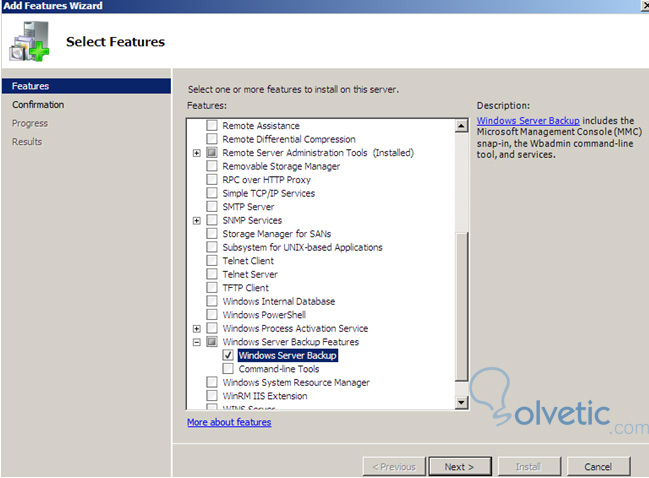Image resolution: width=649 pixels, height=478 pixels.
Task: Go to the Confirmation step
Action: [38, 105]
